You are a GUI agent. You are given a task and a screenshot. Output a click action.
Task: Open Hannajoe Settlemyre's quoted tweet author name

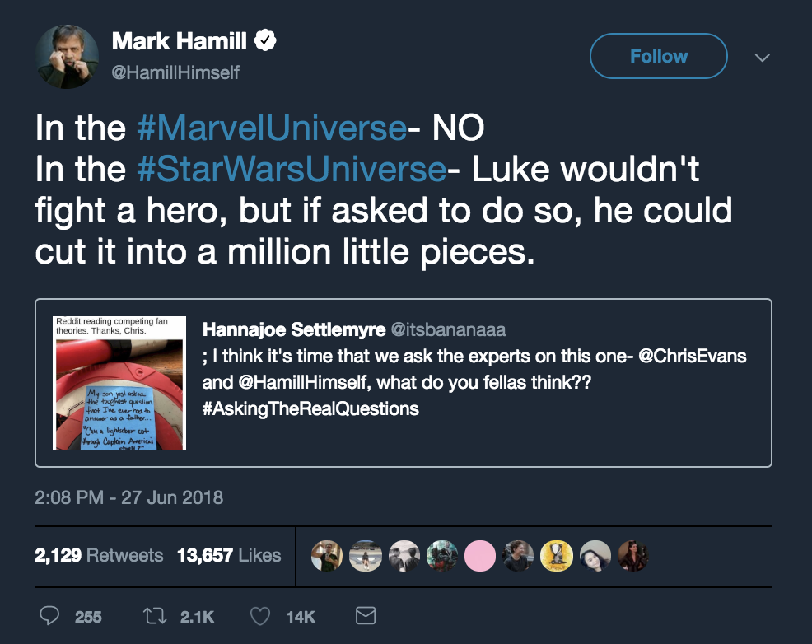click(x=292, y=329)
